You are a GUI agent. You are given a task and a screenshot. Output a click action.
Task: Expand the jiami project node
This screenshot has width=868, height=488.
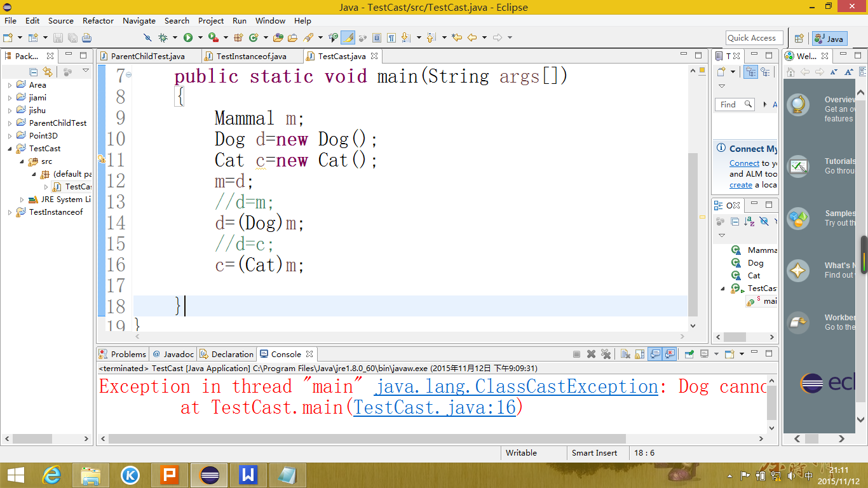click(10, 97)
